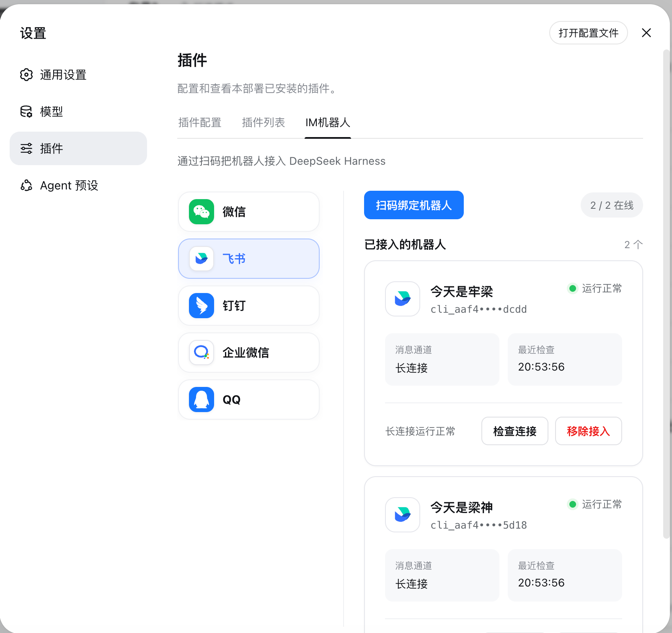Select the 钉钉 platform card

249,306
